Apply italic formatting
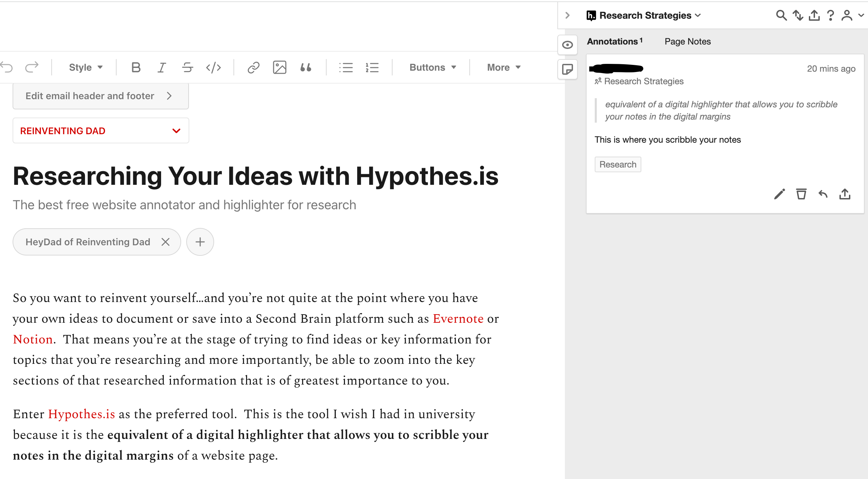Image resolution: width=868 pixels, height=479 pixels. 162,67
